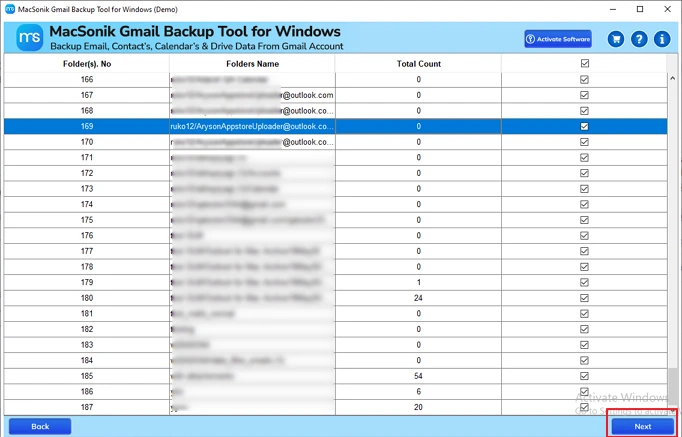682x437 pixels.
Task: Click total count 54 in row 185
Action: click(418, 376)
